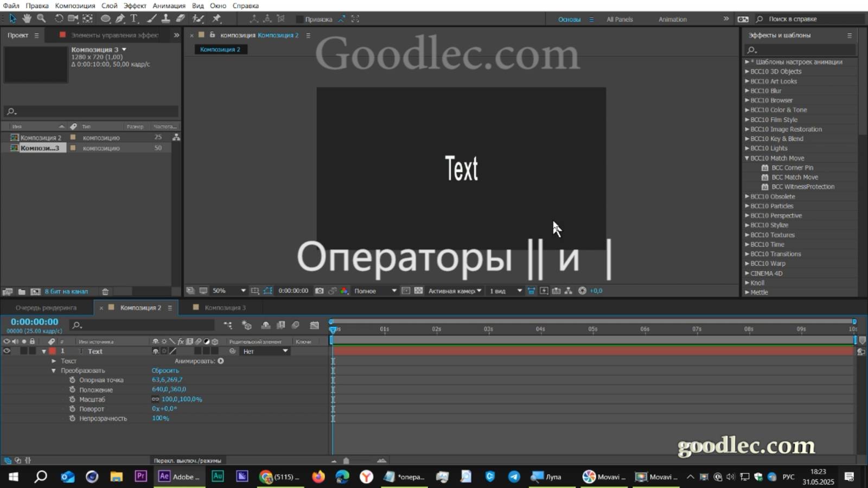This screenshot has height=488, width=868.
Task: Click the show channel color circles icon
Action: (344, 291)
